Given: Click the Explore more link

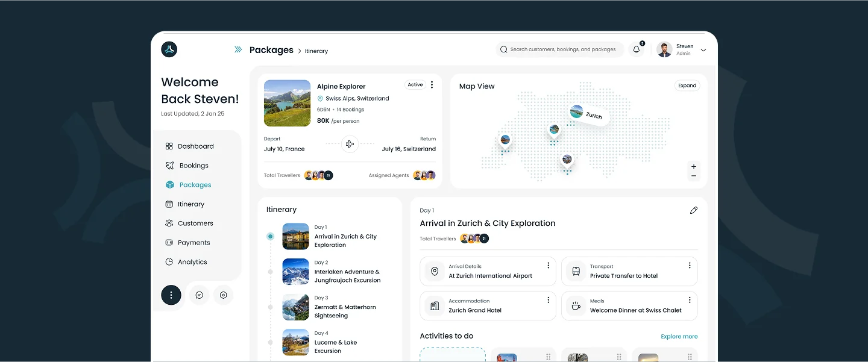Looking at the screenshot, I should [x=679, y=337].
